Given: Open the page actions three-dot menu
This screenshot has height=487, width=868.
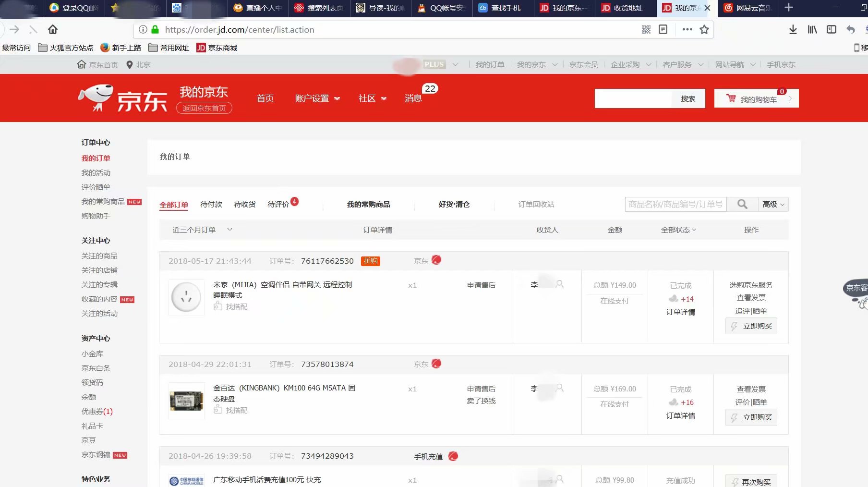Looking at the screenshot, I should [687, 30].
